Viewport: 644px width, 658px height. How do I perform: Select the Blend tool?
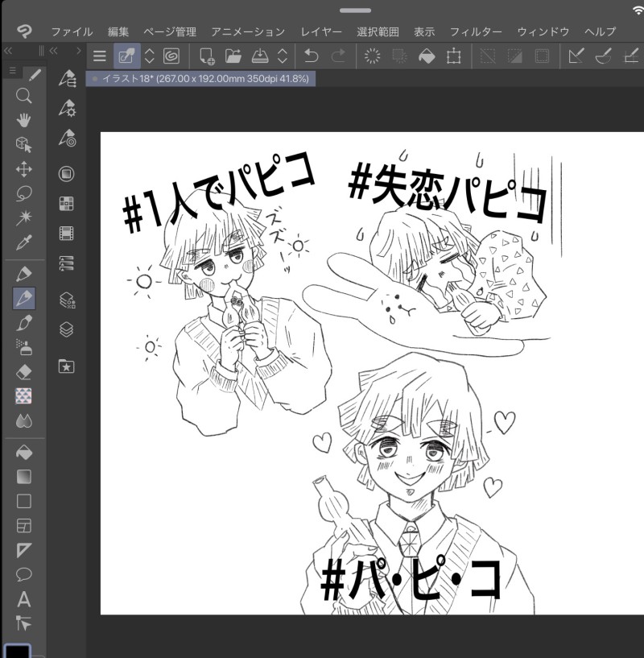coord(24,420)
